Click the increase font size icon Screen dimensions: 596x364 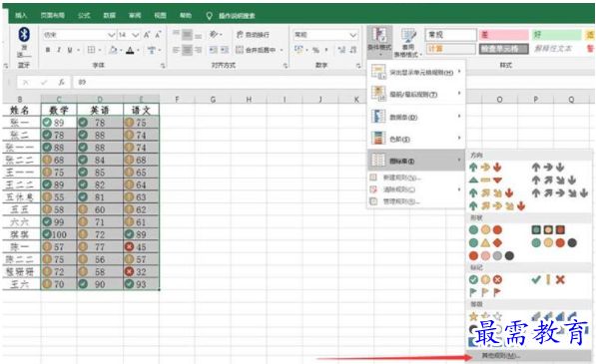(x=147, y=35)
